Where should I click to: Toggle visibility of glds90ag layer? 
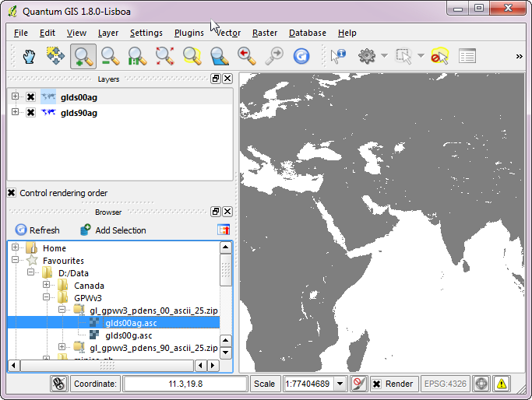30,112
